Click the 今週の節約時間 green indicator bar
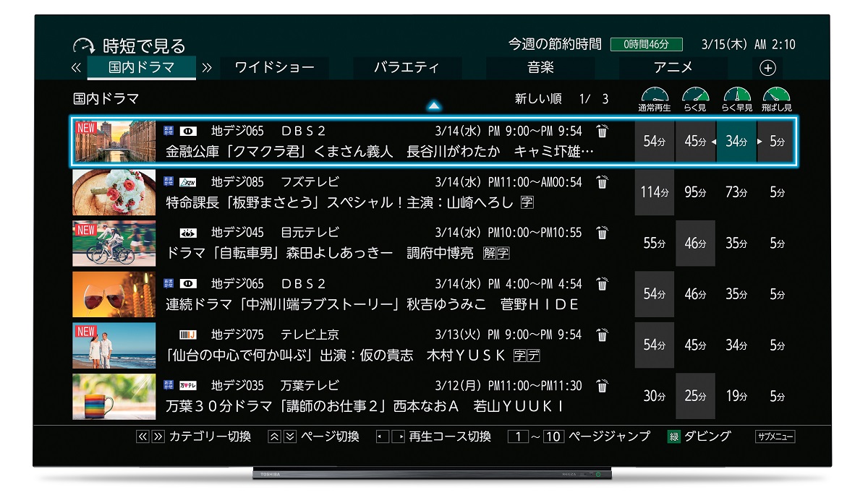868x495 pixels. tap(647, 45)
